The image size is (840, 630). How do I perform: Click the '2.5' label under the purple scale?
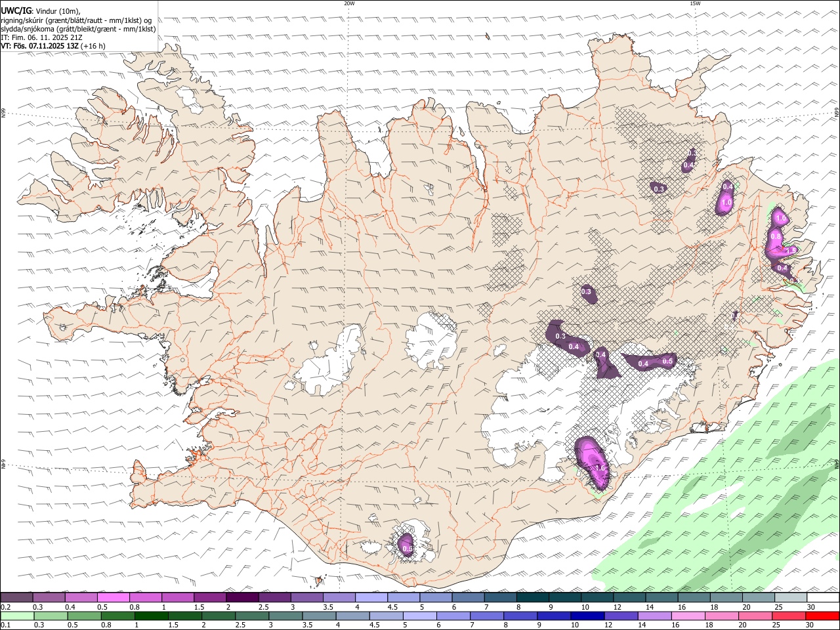pos(263,607)
